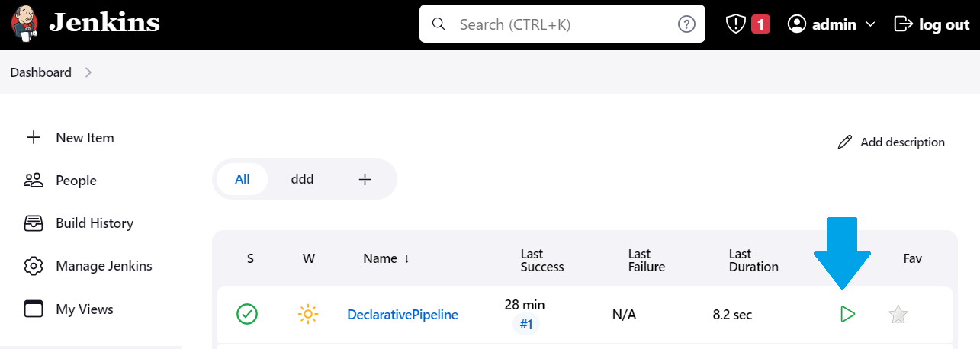Click the New Item plus icon
Screen dimensions: 980x349
pyautogui.click(x=33, y=138)
